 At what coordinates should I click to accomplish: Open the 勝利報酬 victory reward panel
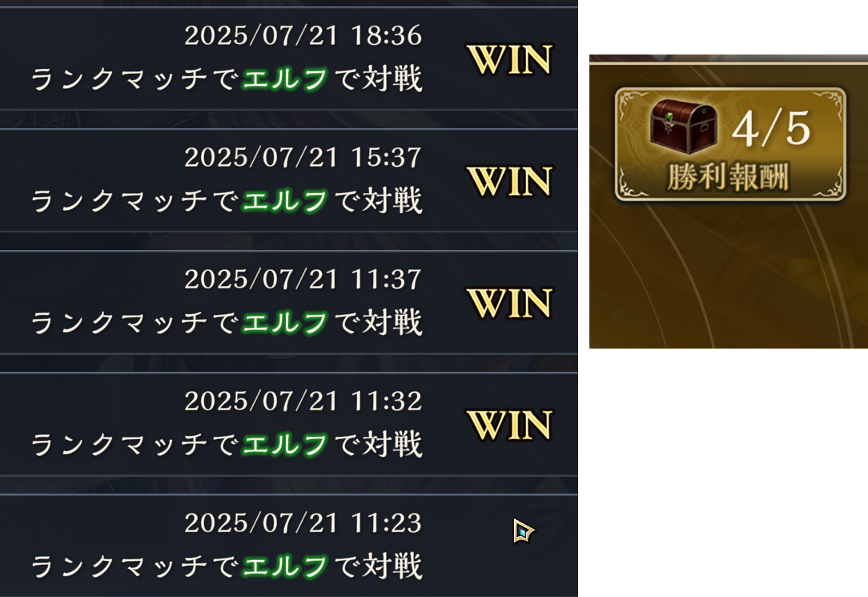[x=730, y=144]
